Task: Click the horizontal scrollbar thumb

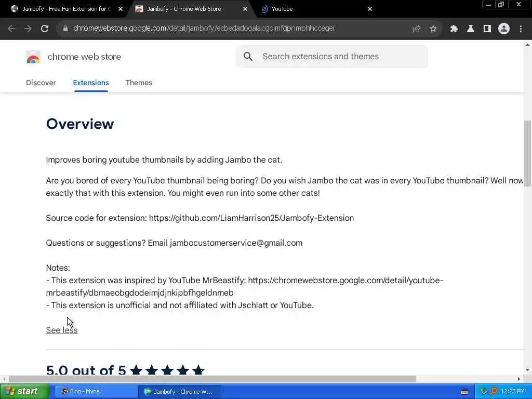Action: pos(212,379)
